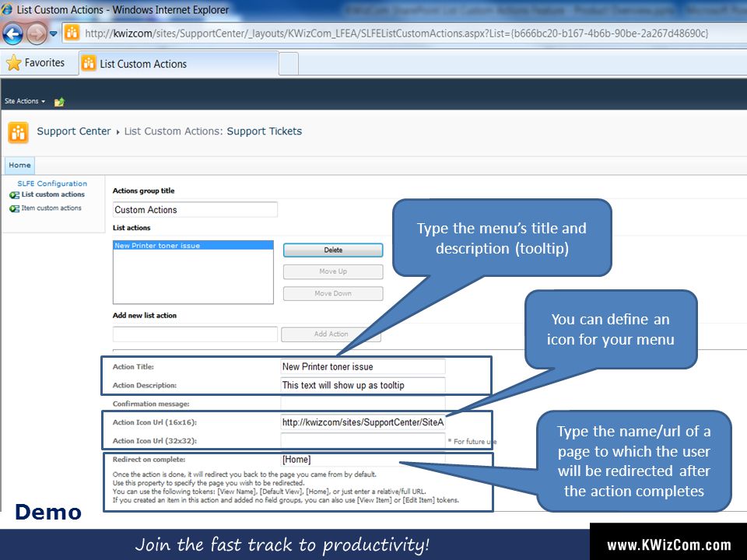Click the Action Title input field

pos(363,366)
